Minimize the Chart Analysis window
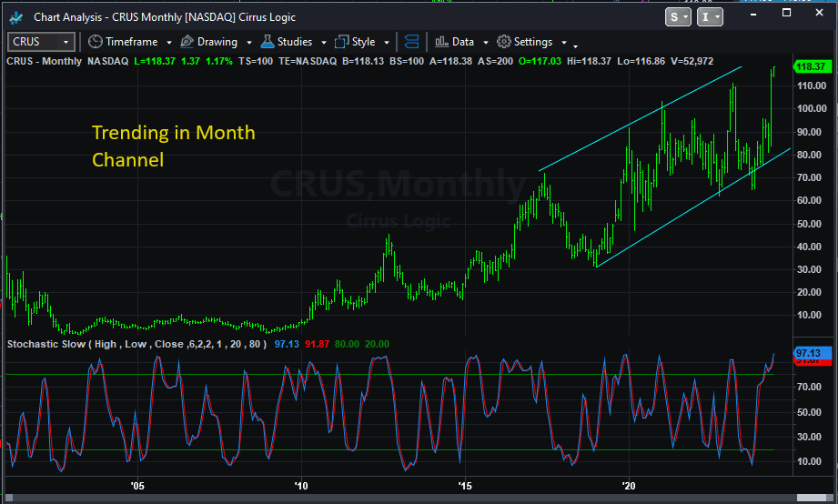This screenshot has width=838, height=504. tap(753, 15)
